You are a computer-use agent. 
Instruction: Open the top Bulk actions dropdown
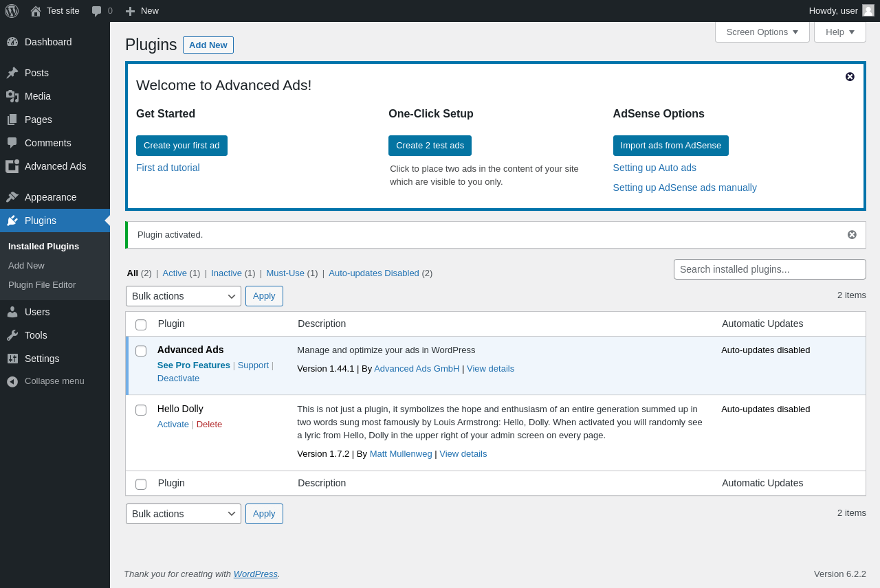point(184,296)
